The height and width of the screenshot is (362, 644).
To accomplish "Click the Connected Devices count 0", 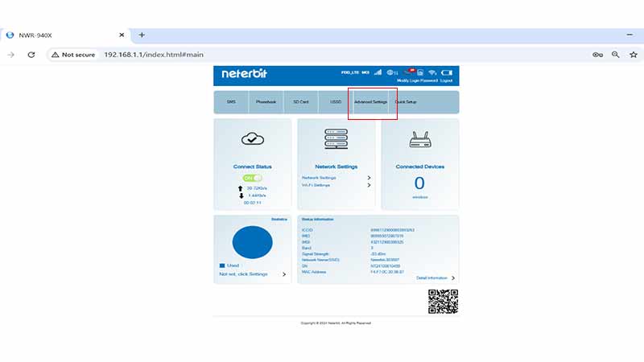I will [419, 183].
